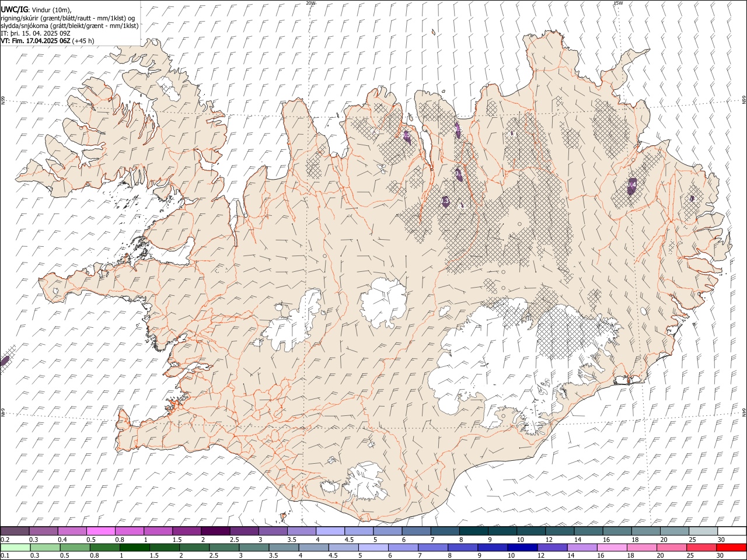Click the purple snow patch labeled 0.4 on the map

tap(631, 186)
